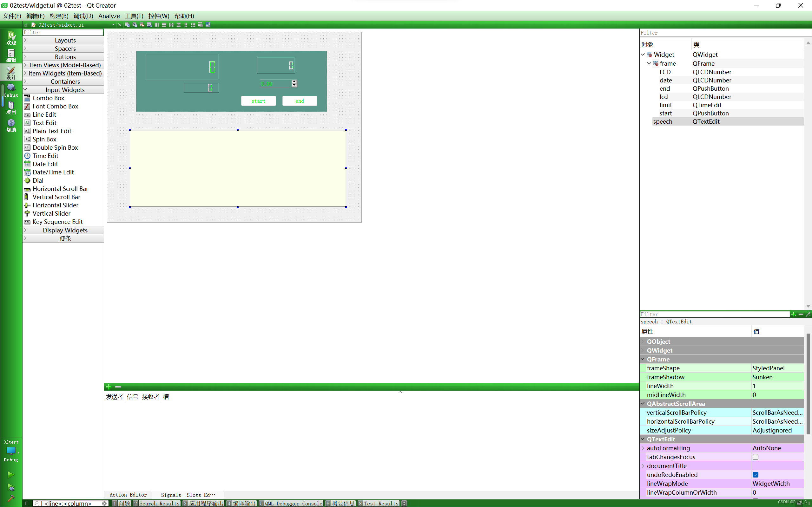Collapse the frame node in object tree
Viewport: 812px width, 507px height.
coord(649,63)
